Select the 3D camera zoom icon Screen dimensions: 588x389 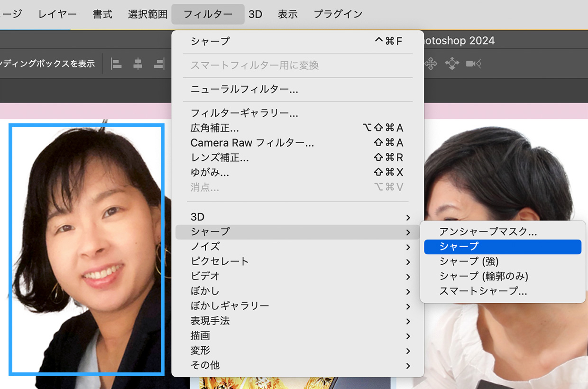pyautogui.click(x=473, y=64)
